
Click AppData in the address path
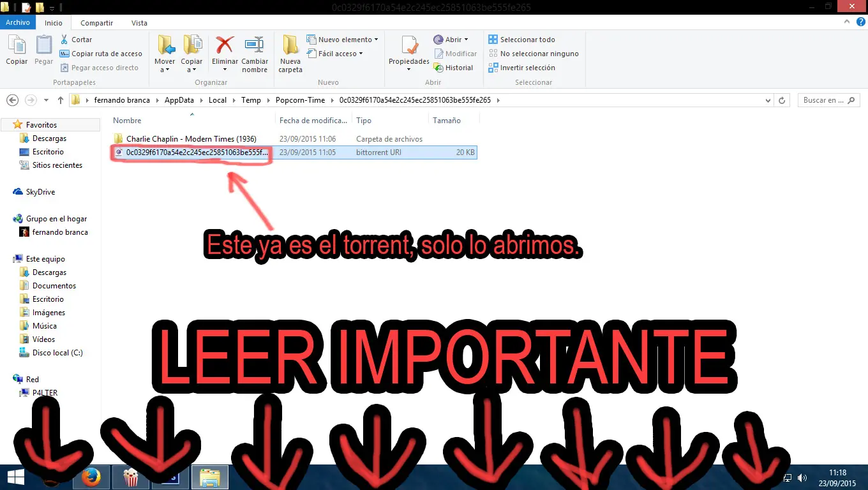coord(179,100)
